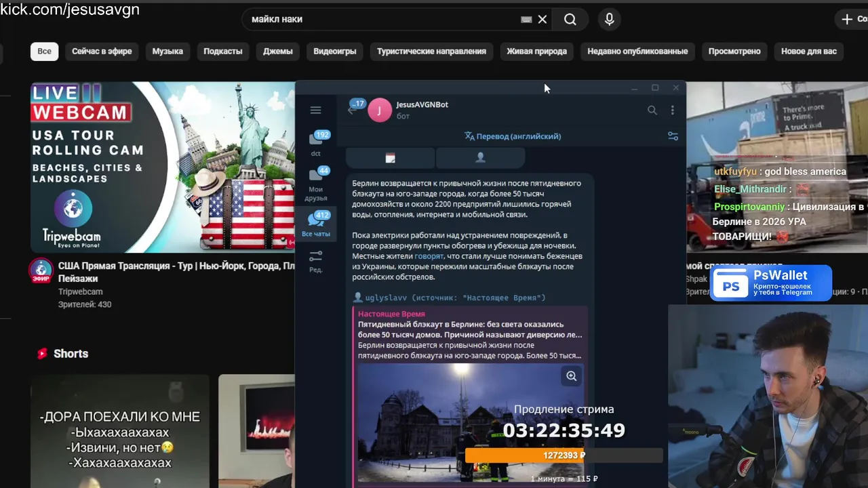
Task: Select the Видеоигры filter chip
Action: 334,51
